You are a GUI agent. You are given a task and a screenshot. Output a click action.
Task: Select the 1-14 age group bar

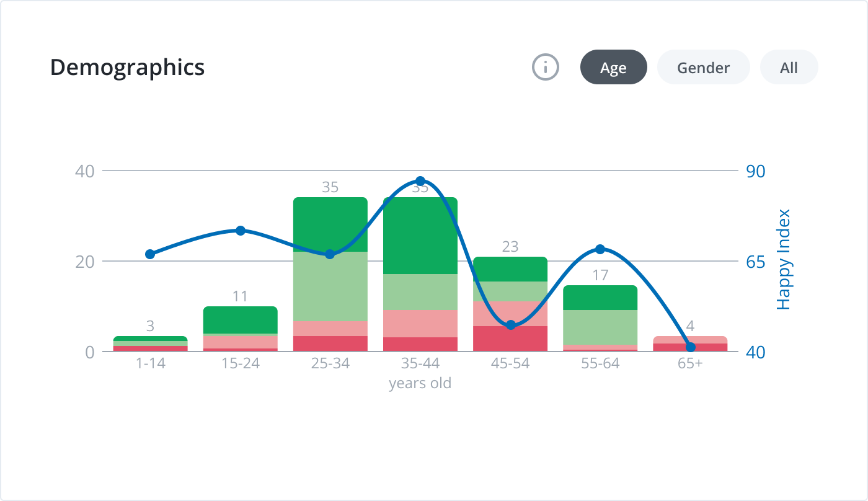pos(149,344)
